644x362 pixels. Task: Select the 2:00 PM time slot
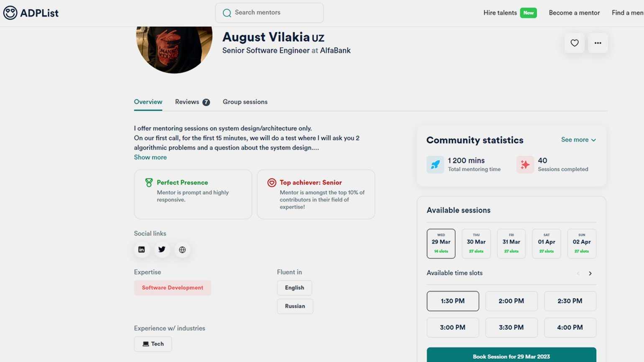pos(511,301)
